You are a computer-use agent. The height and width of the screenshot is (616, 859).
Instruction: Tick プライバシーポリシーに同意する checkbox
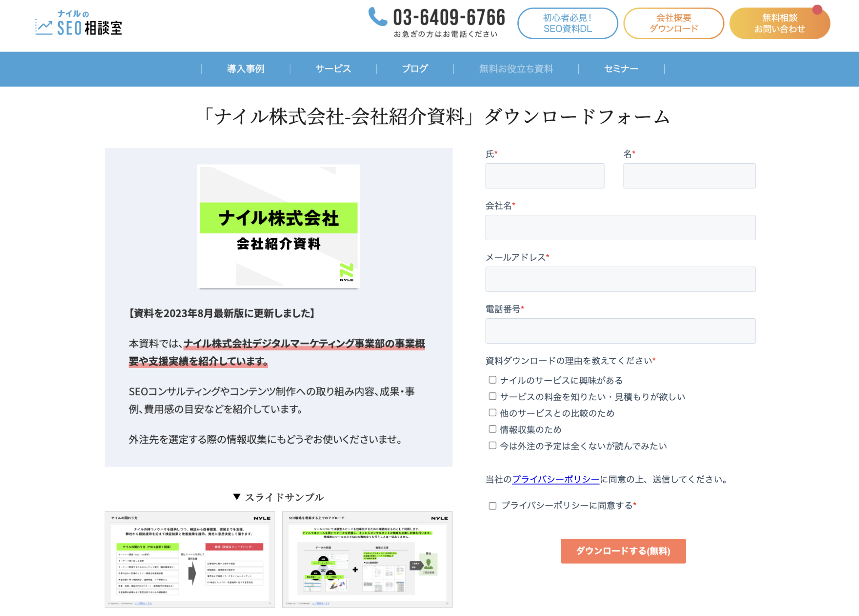pyautogui.click(x=492, y=506)
